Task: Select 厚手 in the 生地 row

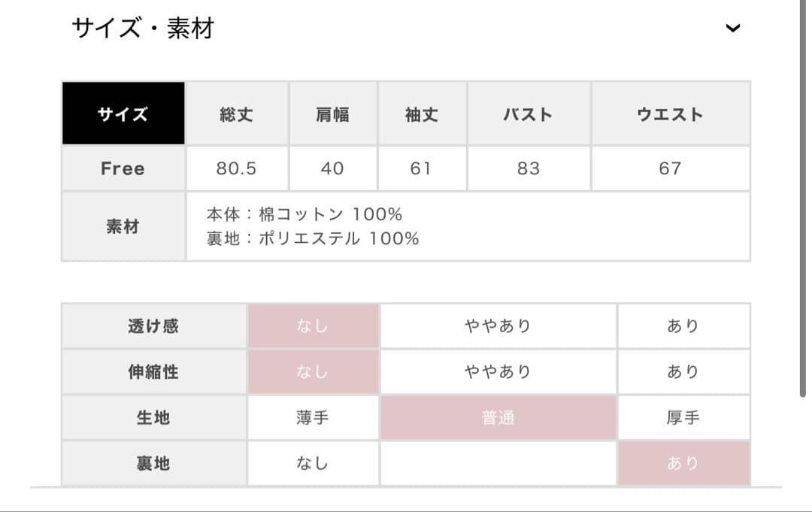Action: tap(683, 418)
